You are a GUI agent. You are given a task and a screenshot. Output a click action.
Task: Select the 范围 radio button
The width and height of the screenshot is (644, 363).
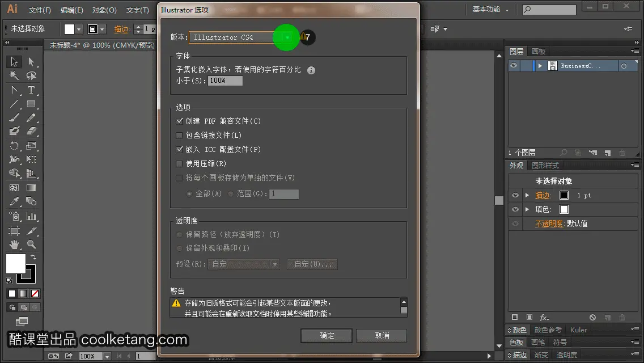click(231, 193)
